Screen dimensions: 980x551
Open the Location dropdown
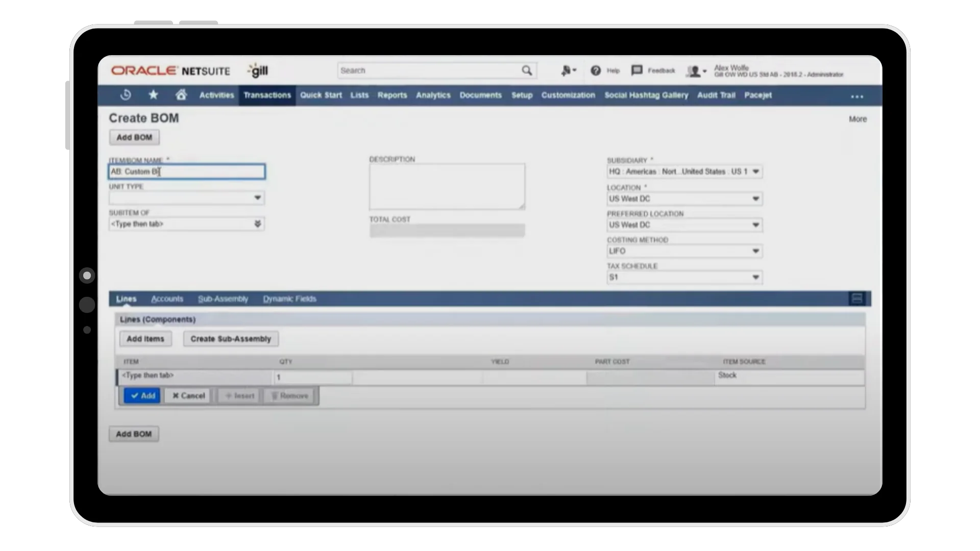coord(755,198)
